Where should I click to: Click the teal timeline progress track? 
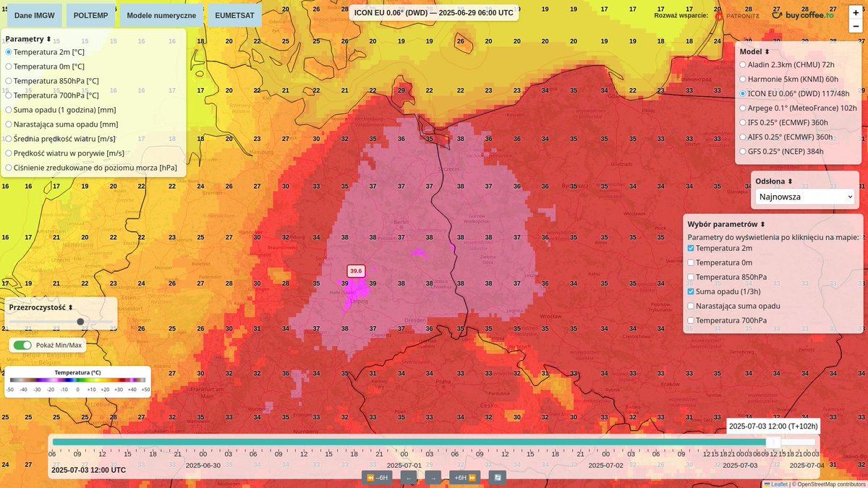[409, 442]
